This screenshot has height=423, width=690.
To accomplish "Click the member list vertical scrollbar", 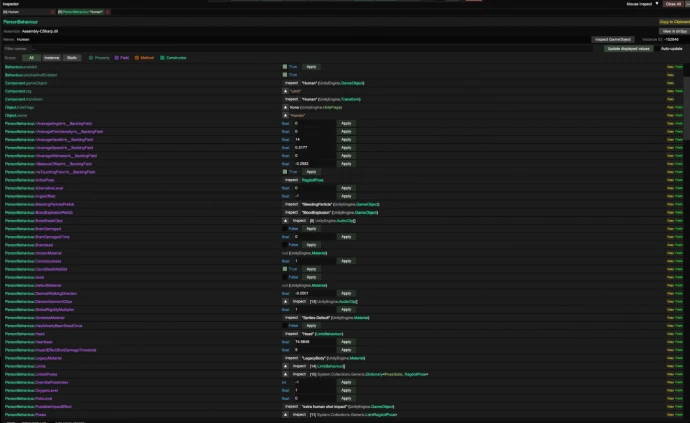I will [687, 108].
